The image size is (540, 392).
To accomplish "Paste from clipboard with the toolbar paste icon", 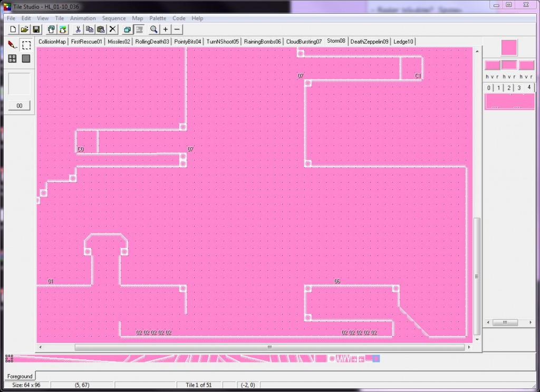I will [101, 30].
